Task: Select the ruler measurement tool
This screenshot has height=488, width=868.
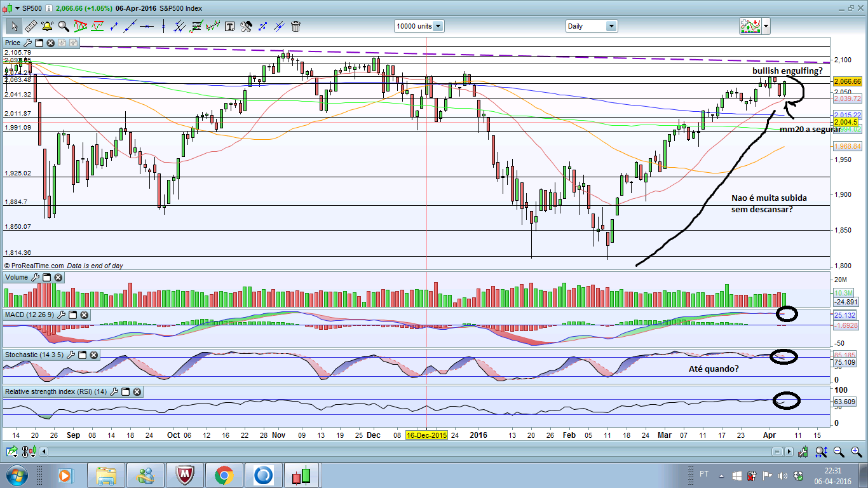Action: pos(30,26)
